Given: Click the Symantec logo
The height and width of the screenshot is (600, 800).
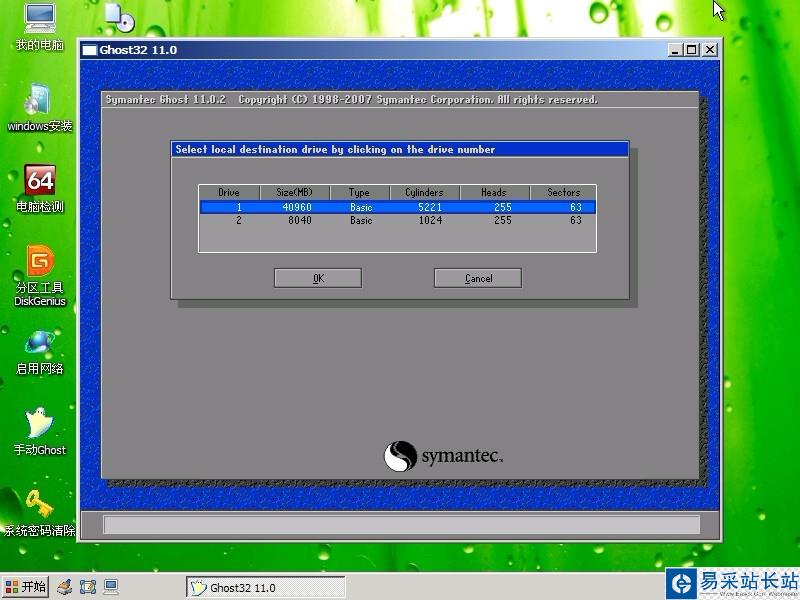Looking at the screenshot, I should (443, 456).
